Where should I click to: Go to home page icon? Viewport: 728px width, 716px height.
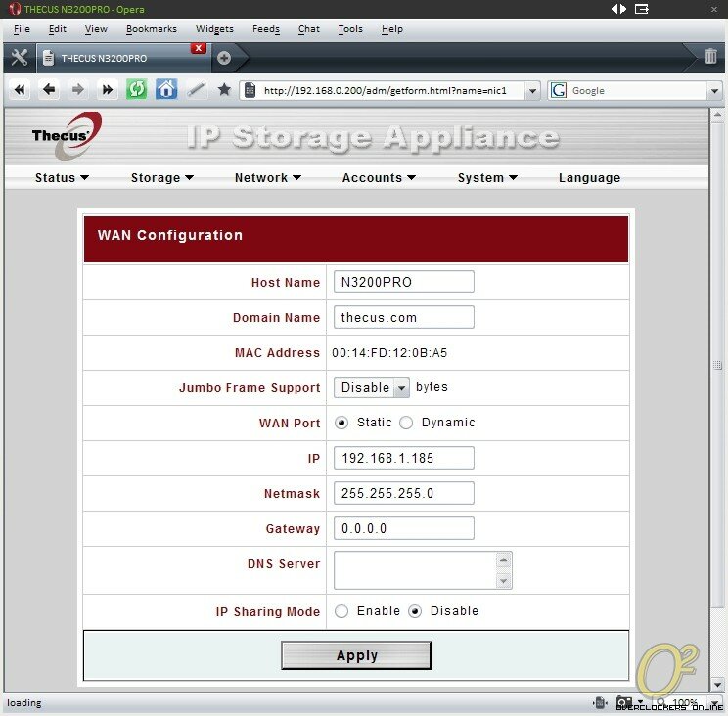point(166,89)
